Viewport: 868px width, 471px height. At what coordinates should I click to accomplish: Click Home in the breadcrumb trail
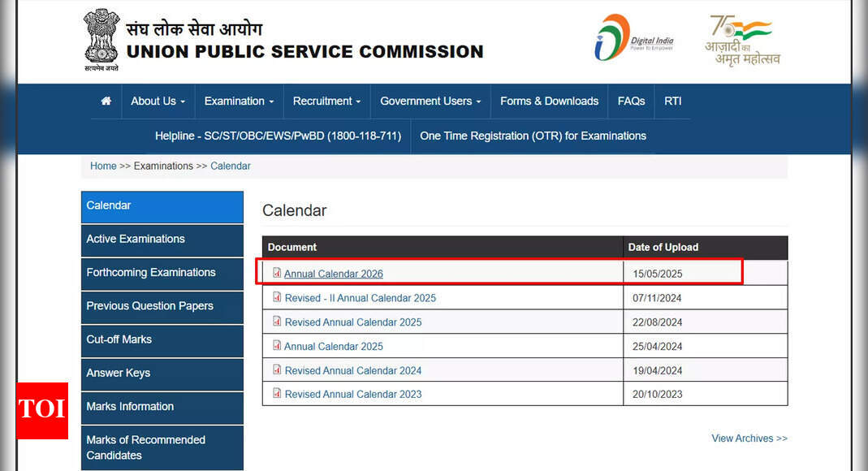tap(103, 166)
